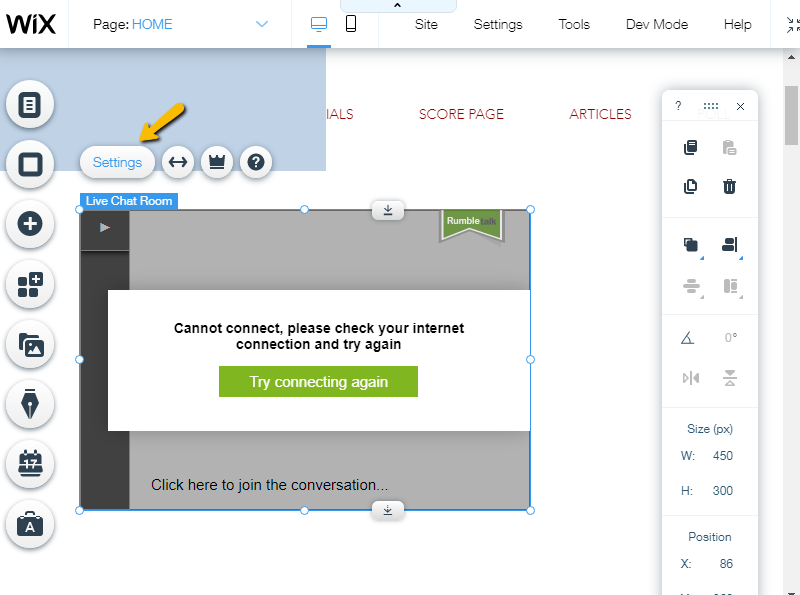This screenshot has height=595, width=800.
Task: Click the Delete trash icon in toolbox
Action: point(730,186)
